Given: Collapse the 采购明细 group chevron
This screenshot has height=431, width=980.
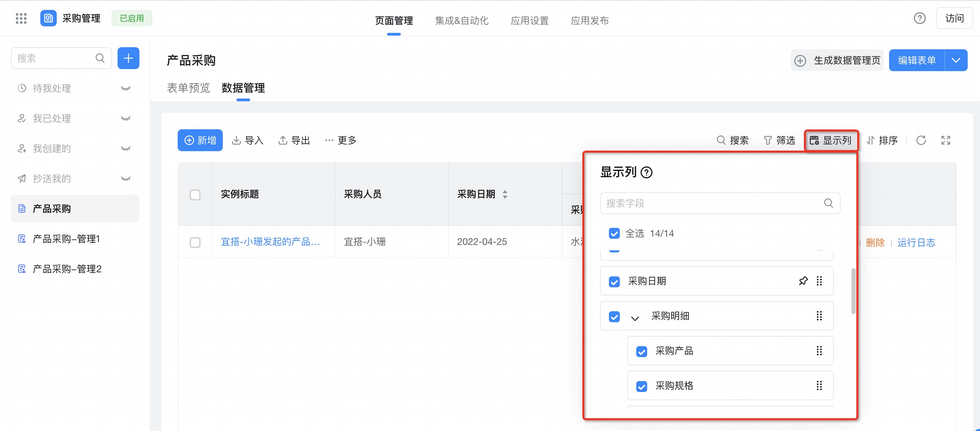Looking at the screenshot, I should click(x=635, y=317).
